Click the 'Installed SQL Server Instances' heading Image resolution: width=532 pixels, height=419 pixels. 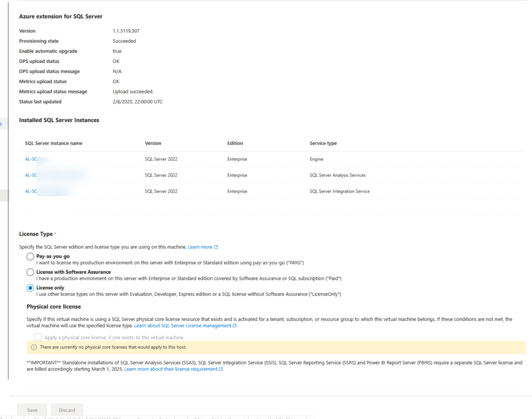[59, 120]
